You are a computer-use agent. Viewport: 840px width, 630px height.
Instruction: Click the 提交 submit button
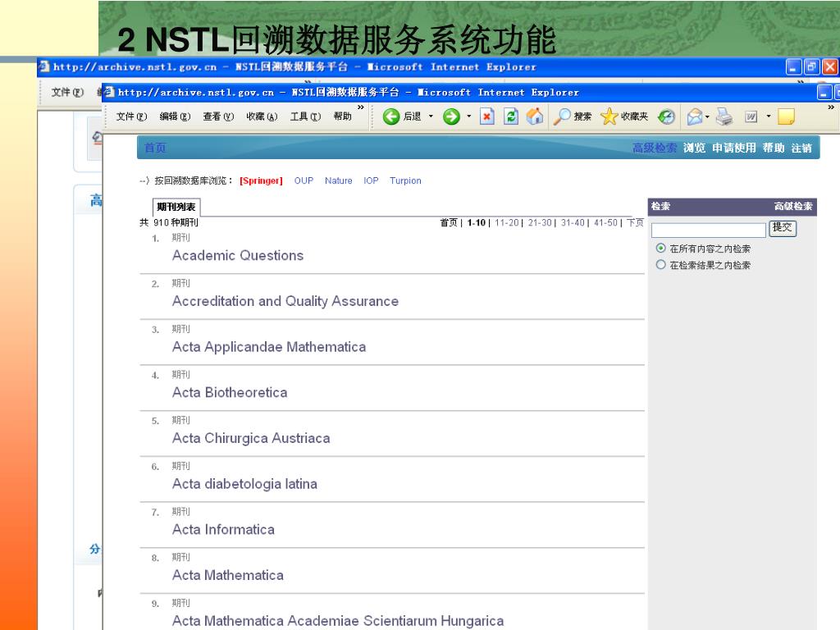tap(783, 228)
